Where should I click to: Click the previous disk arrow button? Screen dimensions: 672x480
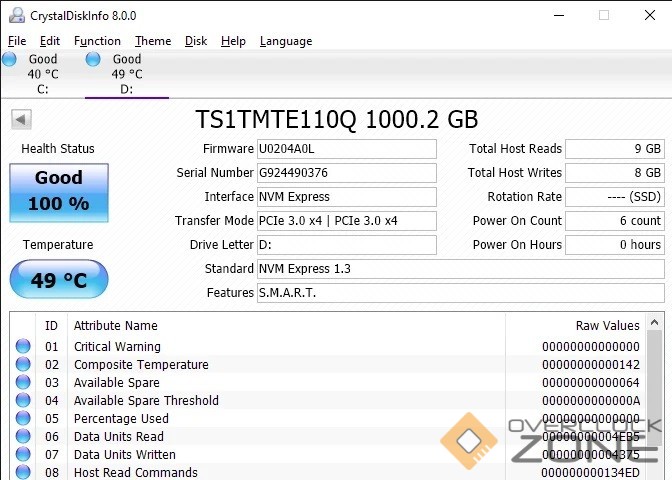tap(21, 120)
